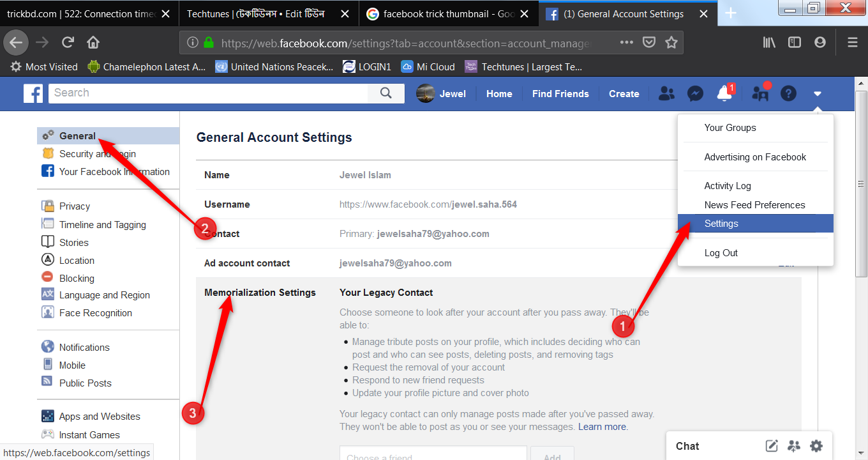Open General in the settings sidebar

pos(108,136)
